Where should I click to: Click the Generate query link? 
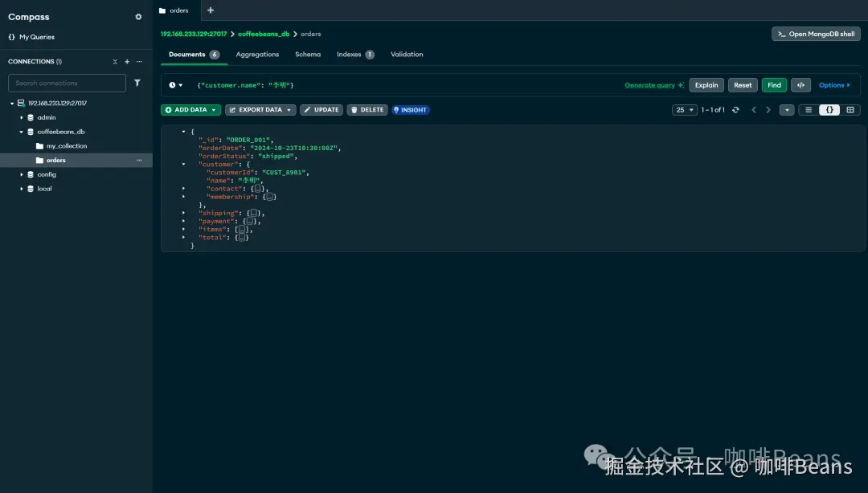[653, 85]
